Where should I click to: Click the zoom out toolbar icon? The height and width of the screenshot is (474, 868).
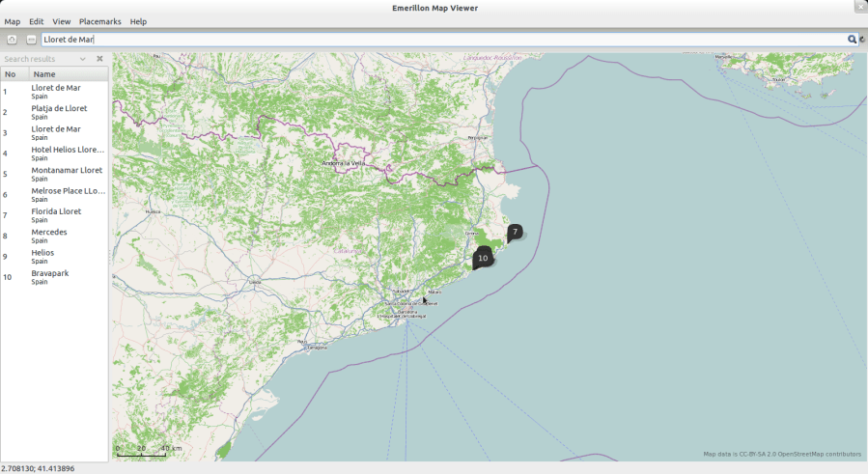(x=31, y=40)
